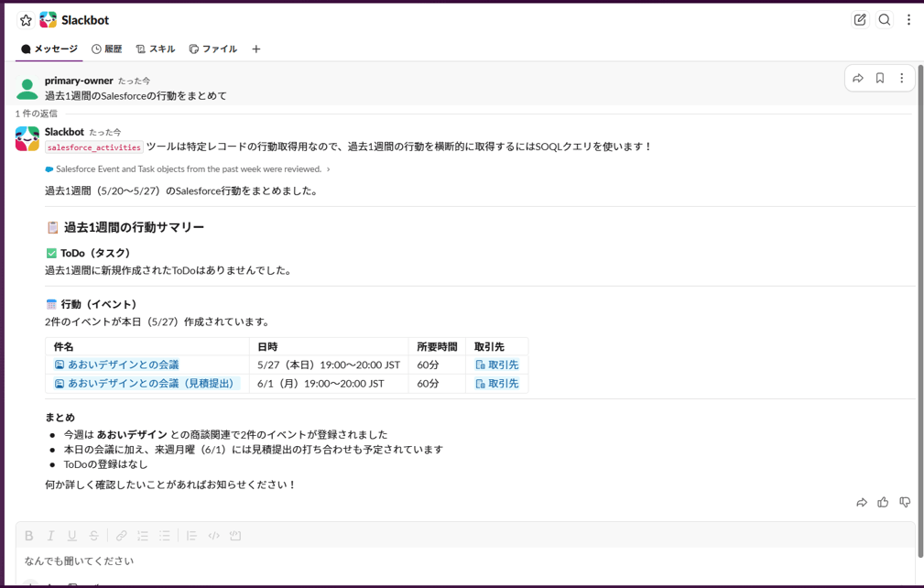The height and width of the screenshot is (588, 924).
Task: Star the Slackbot conversation
Action: pos(26,21)
